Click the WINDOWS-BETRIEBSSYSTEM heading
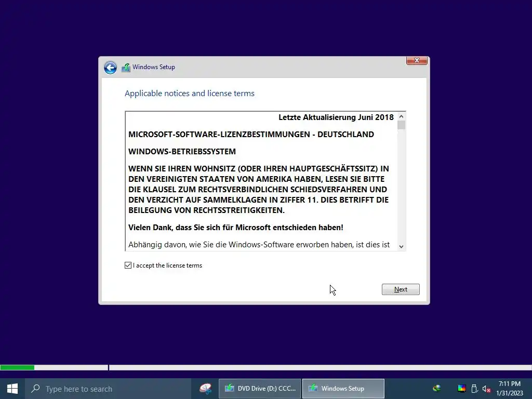The width and height of the screenshot is (532, 399). click(x=182, y=151)
